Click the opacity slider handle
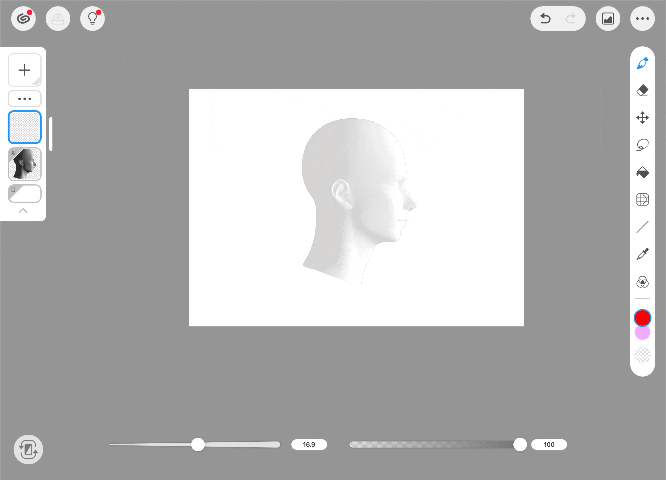Image resolution: width=666 pixels, height=480 pixels. click(x=520, y=445)
